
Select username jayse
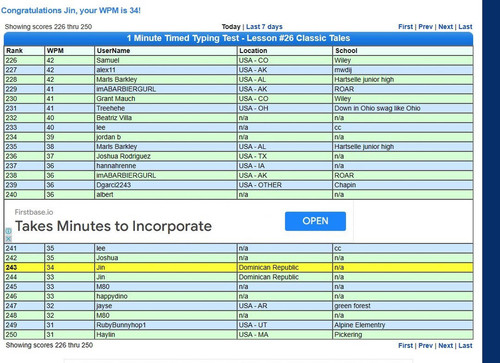[104, 306]
